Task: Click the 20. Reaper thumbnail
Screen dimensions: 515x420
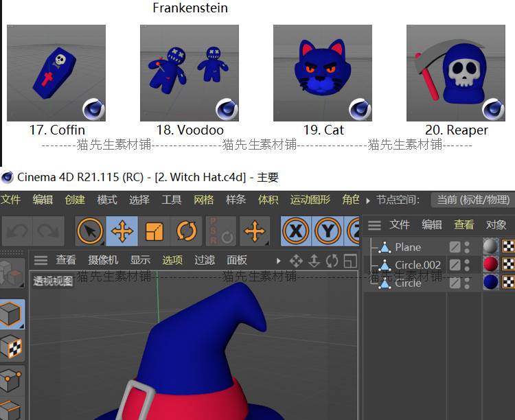Action: pyautogui.click(x=456, y=73)
